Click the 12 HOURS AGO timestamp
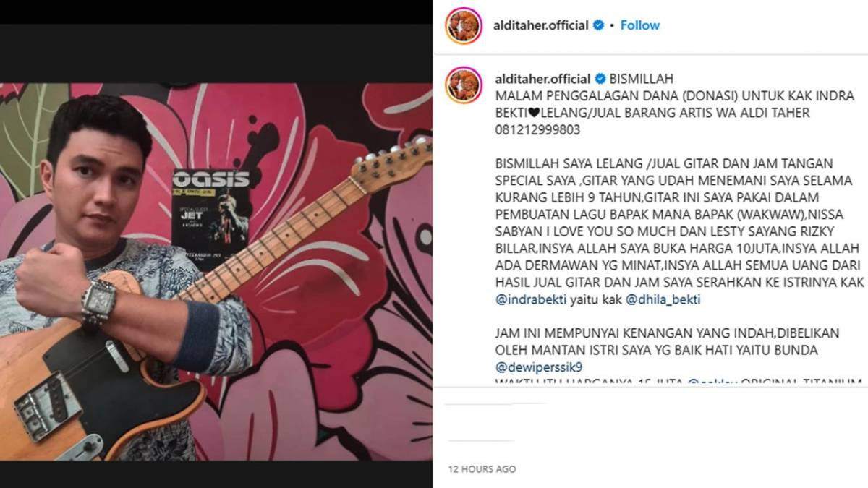This screenshot has height=488, width=868. tap(482, 469)
